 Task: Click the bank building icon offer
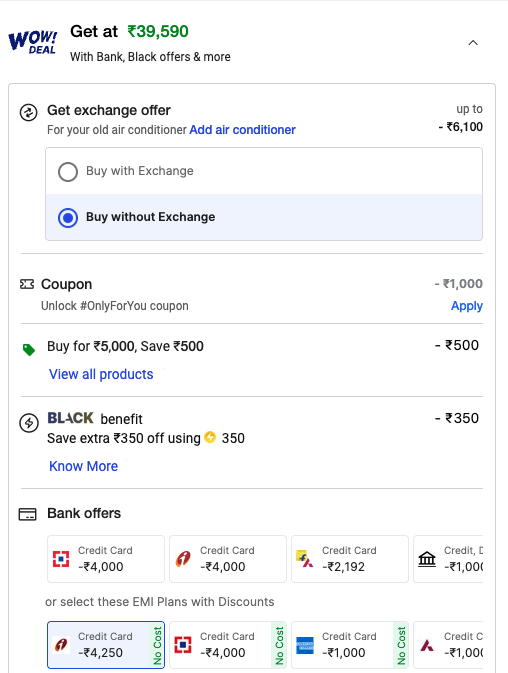448,559
